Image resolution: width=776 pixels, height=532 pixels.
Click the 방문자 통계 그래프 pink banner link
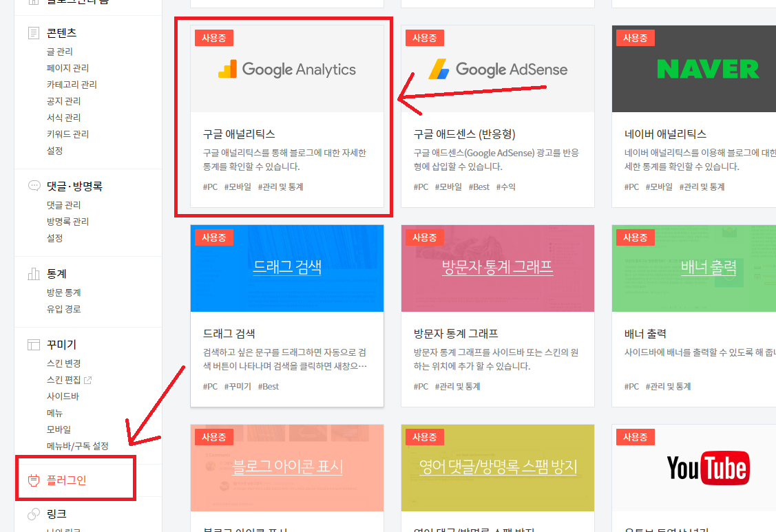[x=497, y=267]
